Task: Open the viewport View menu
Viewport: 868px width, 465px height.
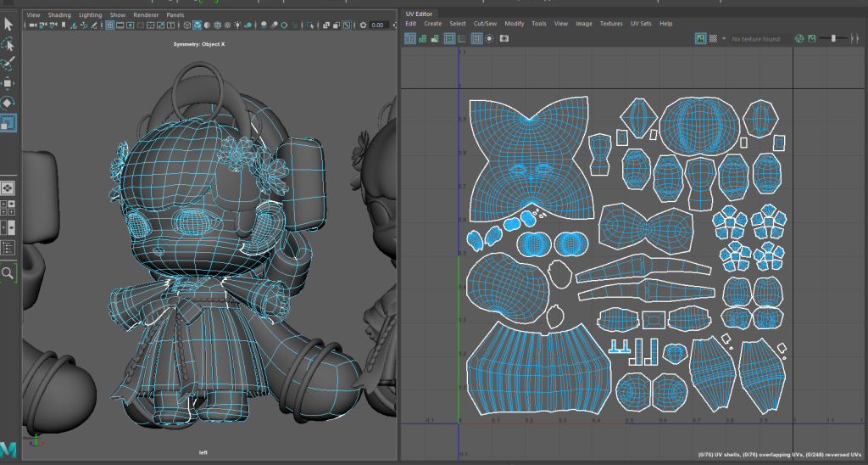Action: click(33, 15)
